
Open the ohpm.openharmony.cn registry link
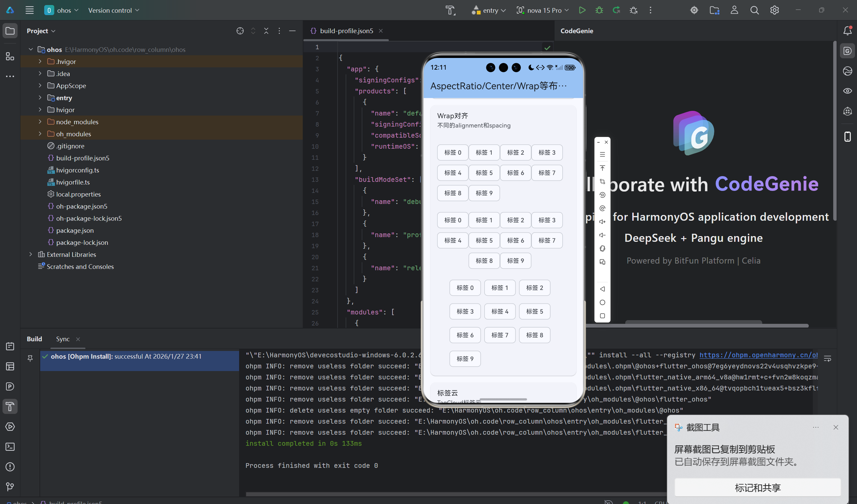click(759, 355)
